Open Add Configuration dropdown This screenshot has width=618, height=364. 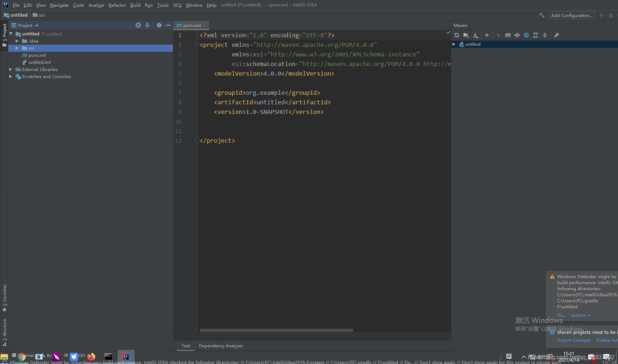(572, 15)
